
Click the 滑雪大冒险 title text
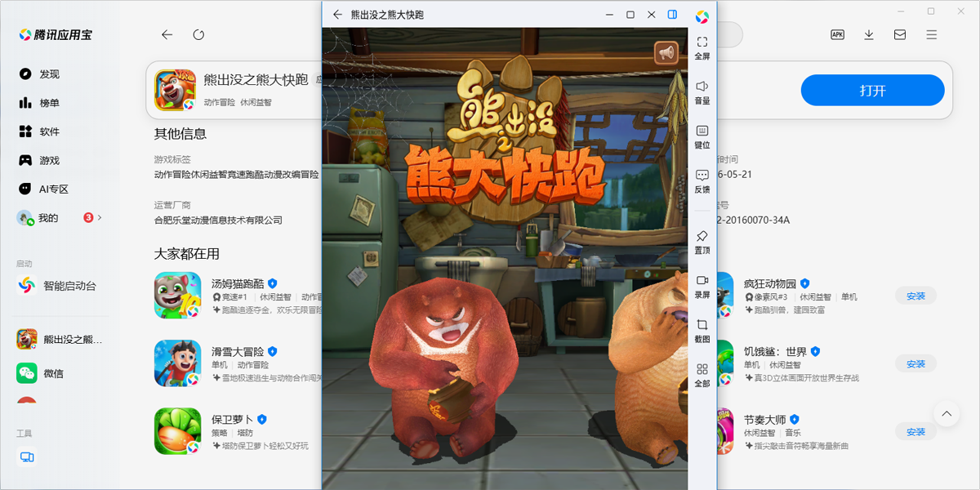pos(238,351)
